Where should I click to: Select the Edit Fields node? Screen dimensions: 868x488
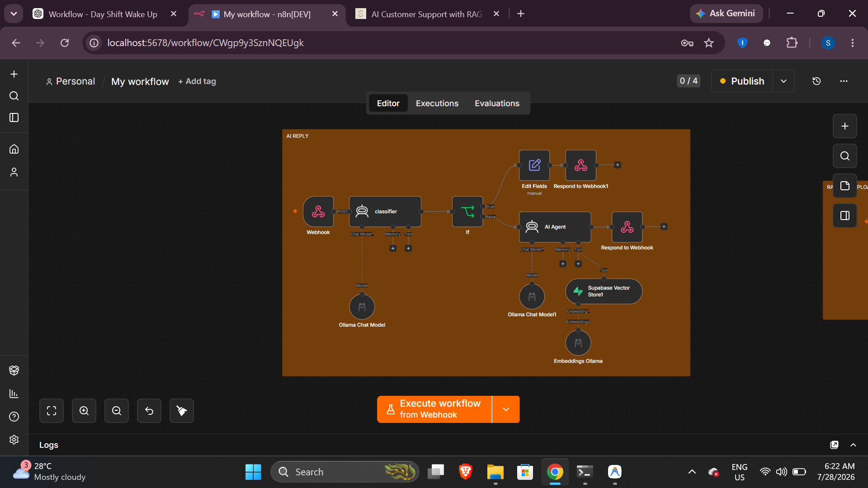[534, 165]
